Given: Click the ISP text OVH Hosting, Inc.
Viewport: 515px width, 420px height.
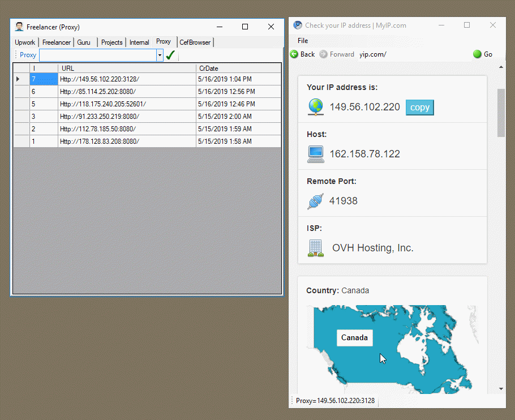Looking at the screenshot, I should pos(373,248).
